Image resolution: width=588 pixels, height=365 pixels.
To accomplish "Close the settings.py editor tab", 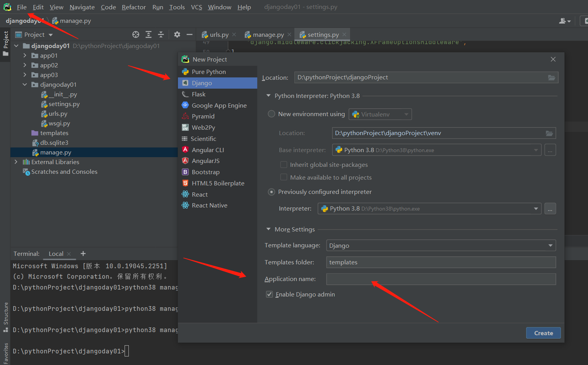I will [x=344, y=34].
